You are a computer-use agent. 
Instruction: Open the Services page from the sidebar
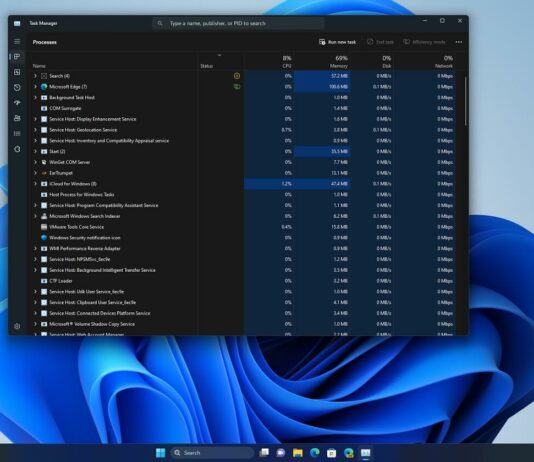pos(17,149)
